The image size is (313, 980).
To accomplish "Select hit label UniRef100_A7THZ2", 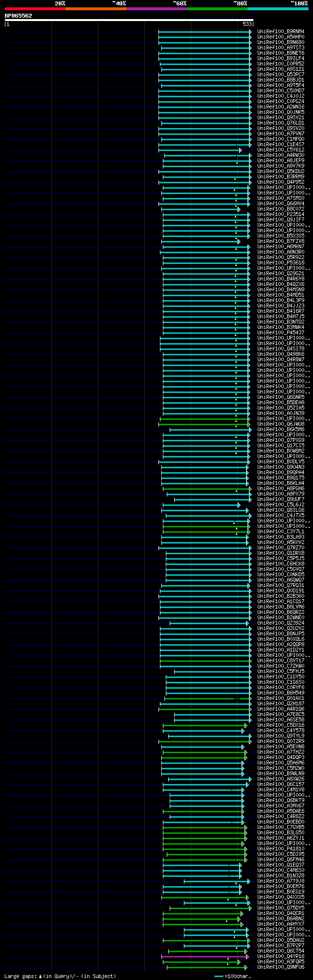I will coord(281,752).
